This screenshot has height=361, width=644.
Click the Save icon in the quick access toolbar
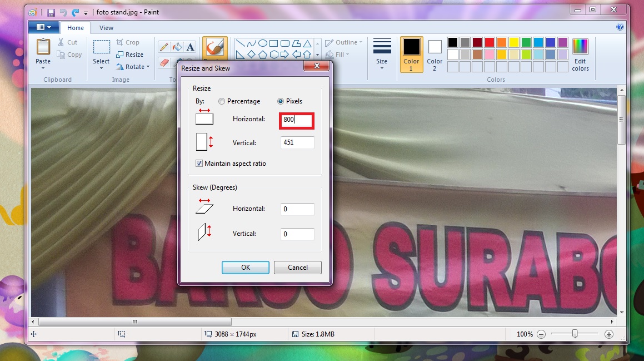51,12
